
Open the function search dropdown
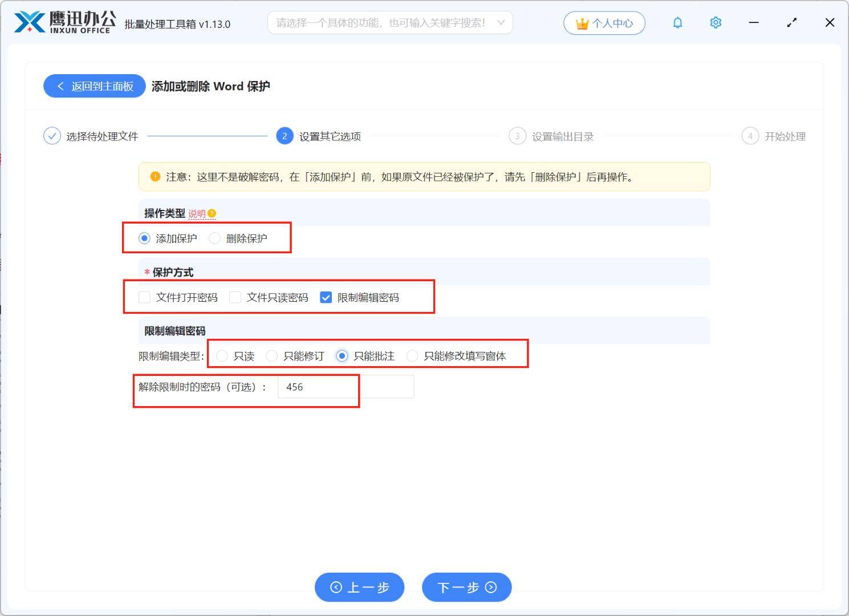pyautogui.click(x=390, y=23)
